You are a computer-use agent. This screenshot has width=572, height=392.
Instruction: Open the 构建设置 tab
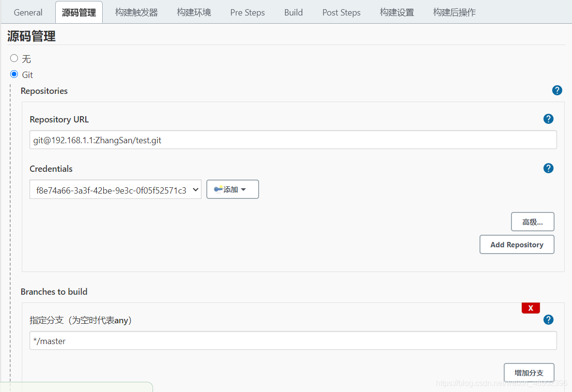point(397,13)
